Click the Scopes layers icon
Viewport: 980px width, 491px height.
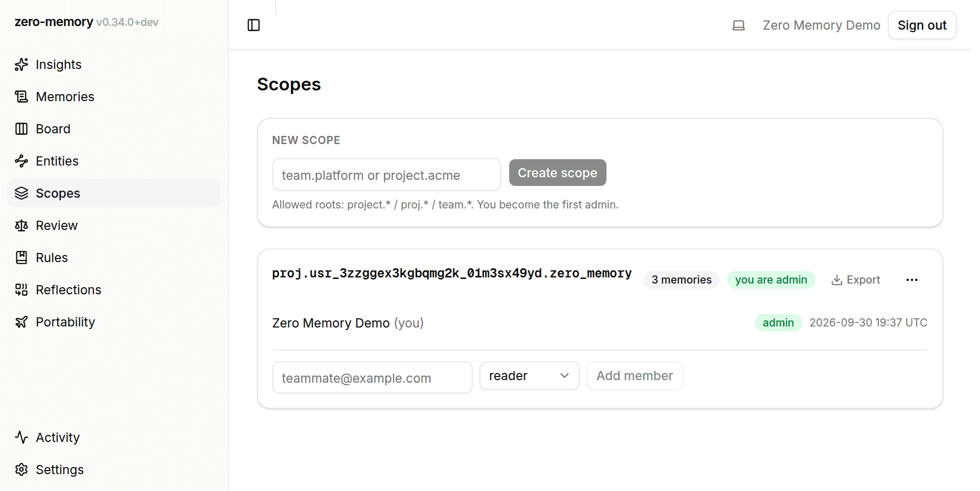pos(21,193)
